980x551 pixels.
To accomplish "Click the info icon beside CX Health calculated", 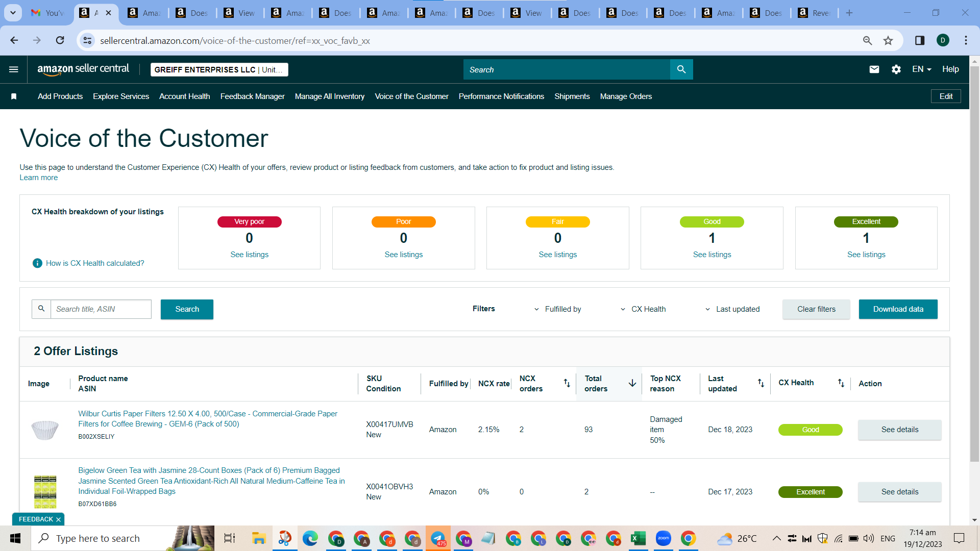I will coord(37,263).
